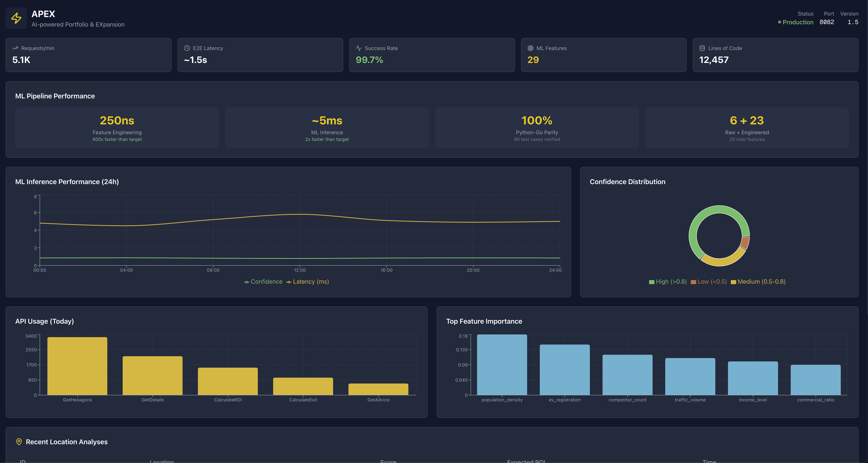Click the E2E Latency clock icon
Viewport: 868px width, 463px height.
pyautogui.click(x=187, y=48)
